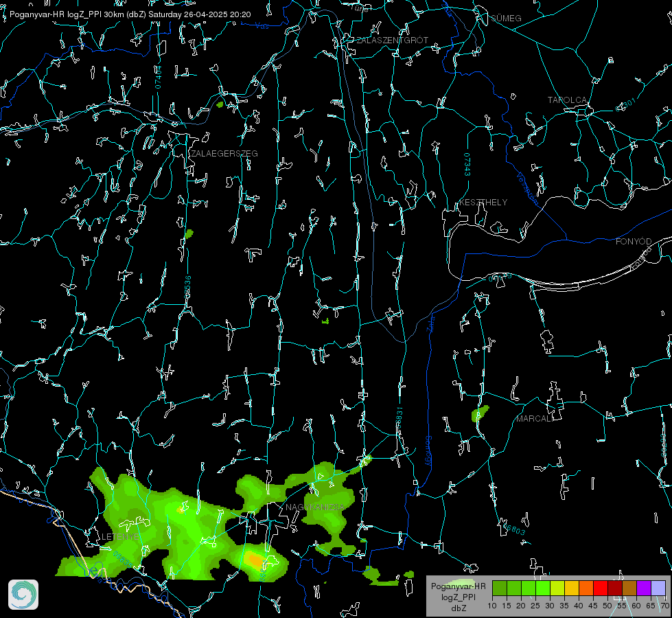Click the 45-50 dBZ red swatch
This screenshot has height=618, width=672.
(601, 588)
